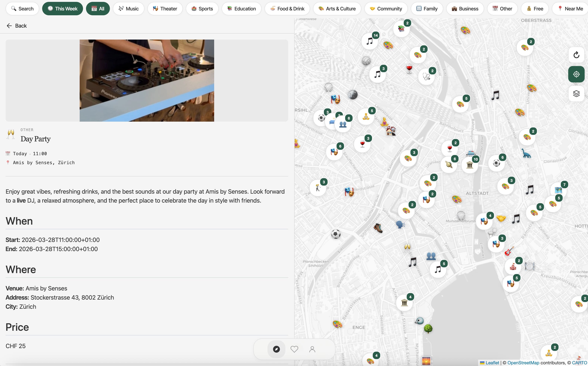Toggle the All category chip
Screen dimensions: 588x366
coord(98,9)
